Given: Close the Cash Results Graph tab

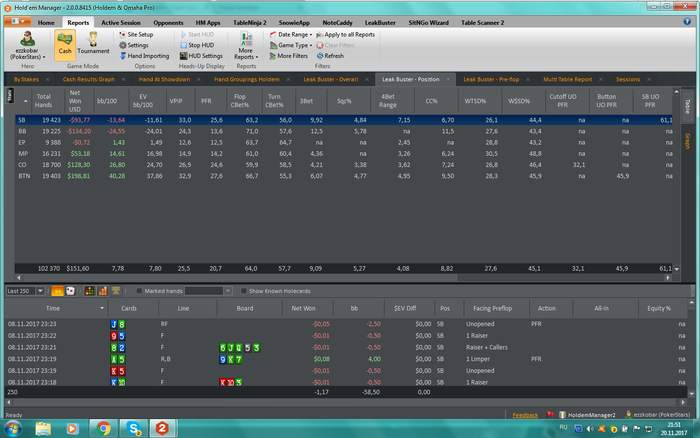Looking at the screenshot, I should pos(123,79).
